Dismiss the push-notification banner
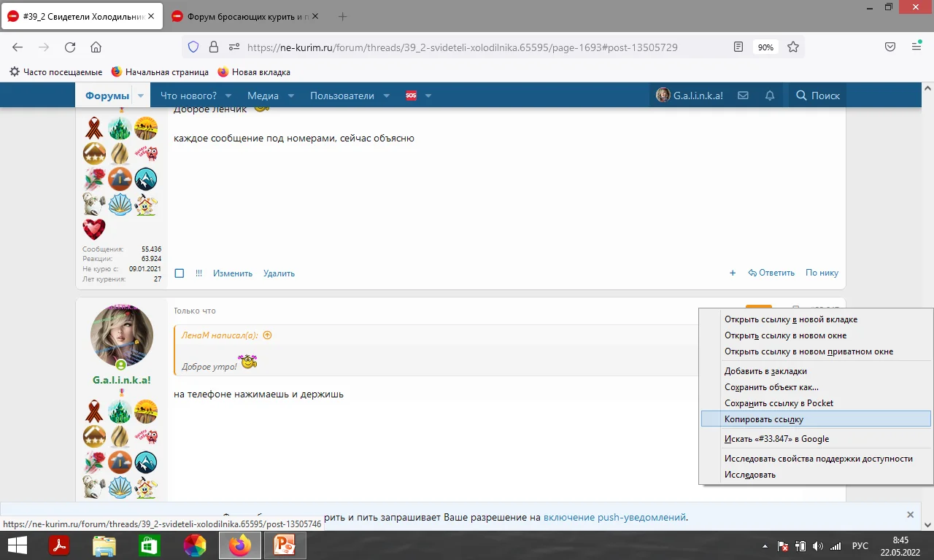The image size is (934, 560). pos(910,515)
